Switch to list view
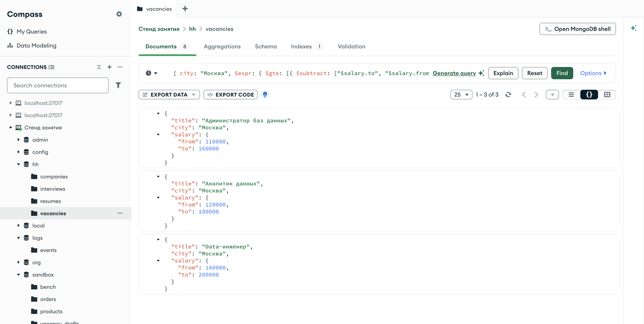The height and width of the screenshot is (324, 644). coord(571,95)
